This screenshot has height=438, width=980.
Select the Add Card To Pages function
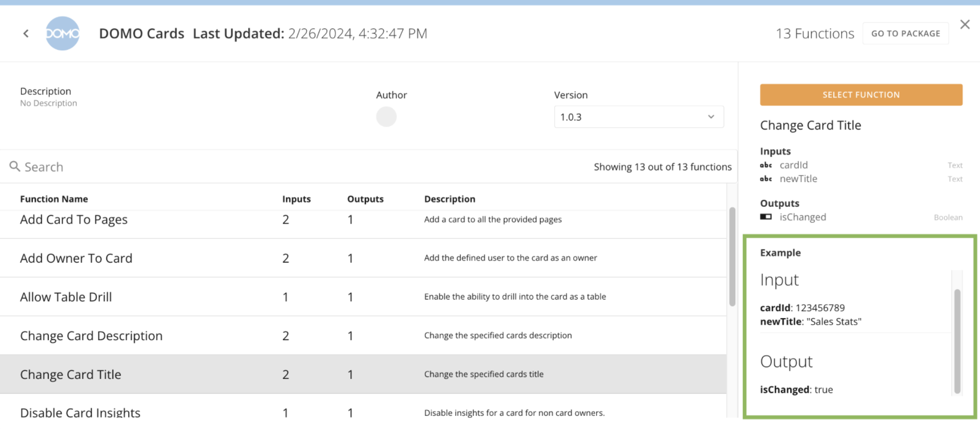point(363,224)
